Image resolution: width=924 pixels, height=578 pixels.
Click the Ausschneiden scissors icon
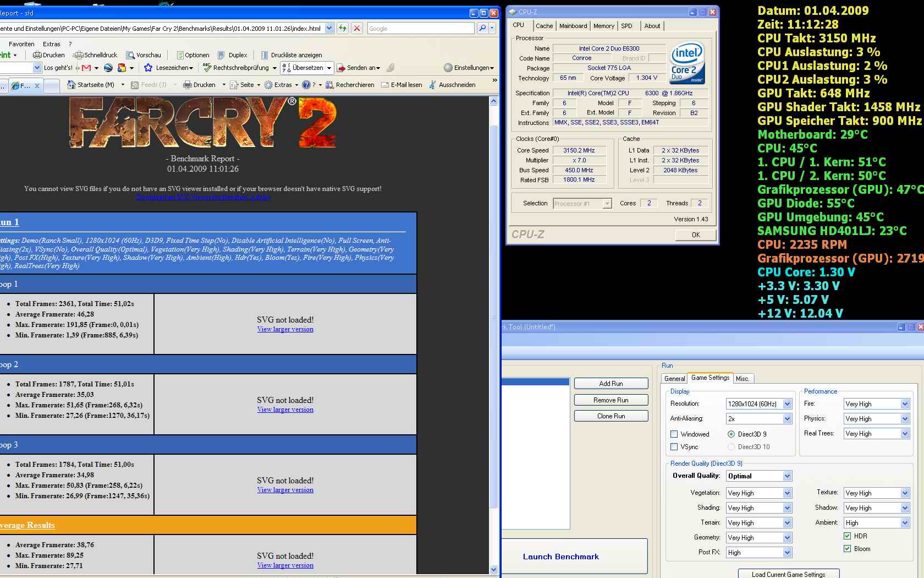click(433, 85)
